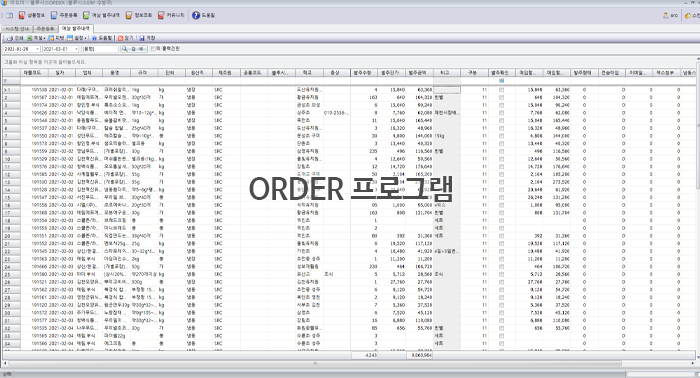Click the printer 인쇄 icon

click(10, 38)
